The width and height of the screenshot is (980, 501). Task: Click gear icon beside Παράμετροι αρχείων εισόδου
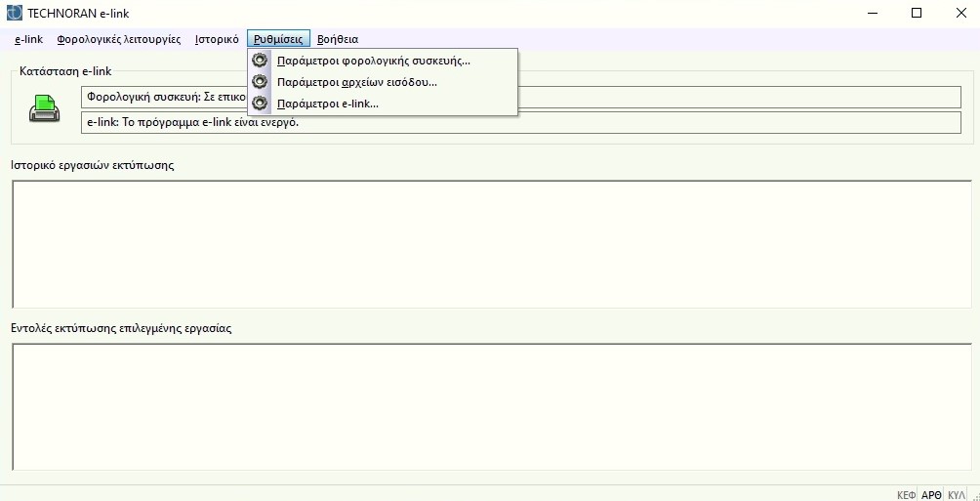[260, 82]
